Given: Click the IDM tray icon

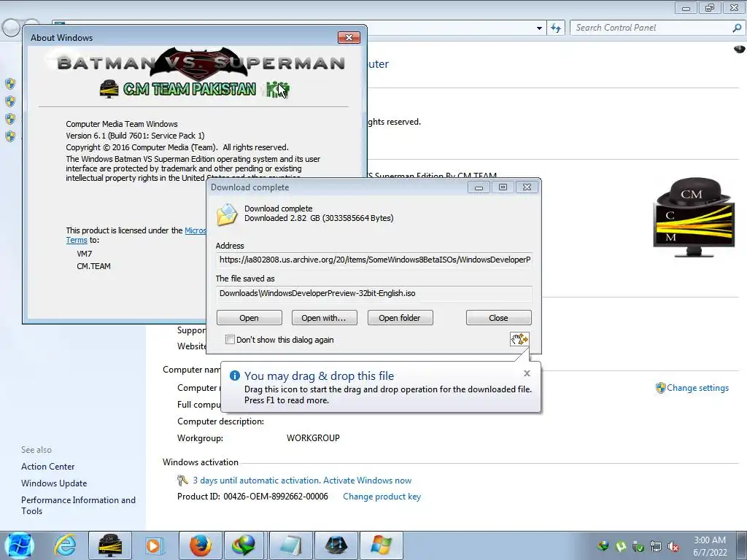Looking at the screenshot, I should [603, 546].
